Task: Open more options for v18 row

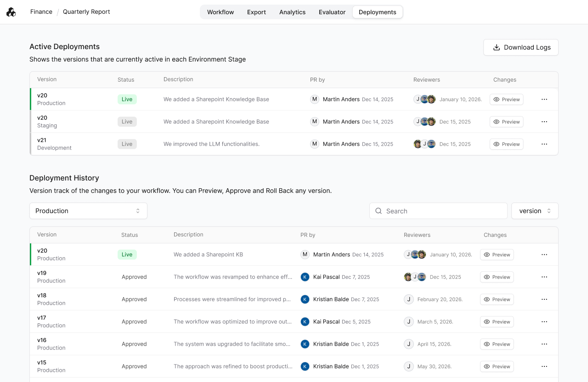Action: click(x=544, y=299)
